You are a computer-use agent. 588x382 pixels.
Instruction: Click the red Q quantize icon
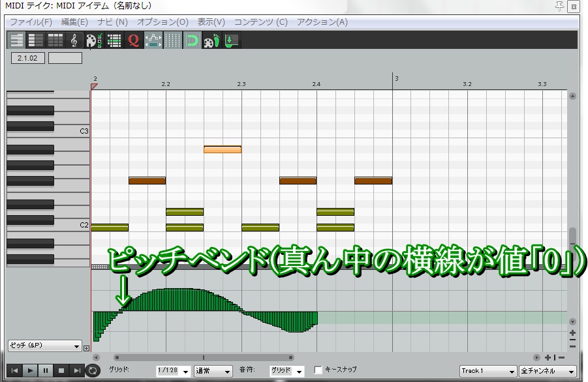[134, 40]
